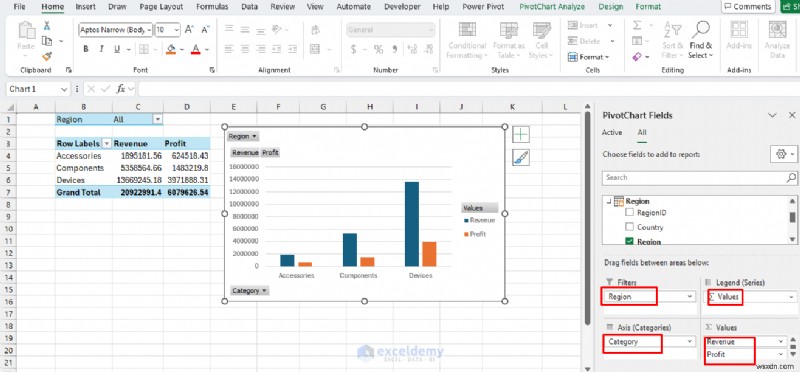Open the field list Tools gear

(784, 154)
